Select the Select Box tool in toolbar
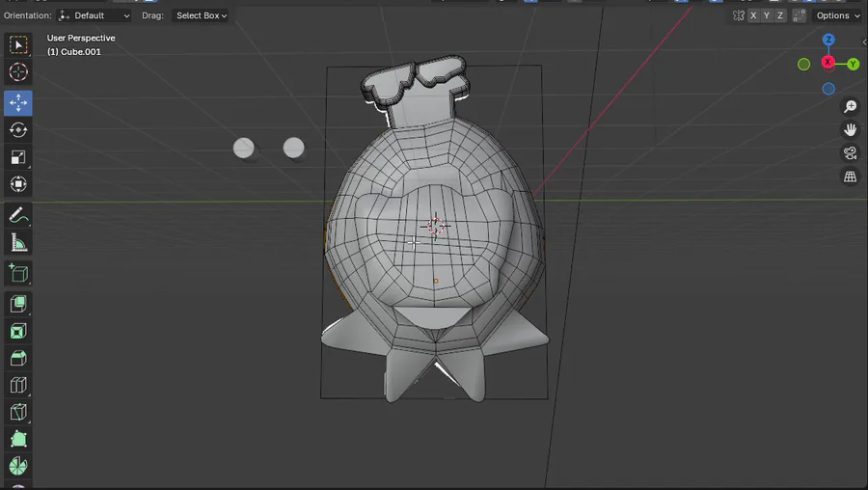The width and height of the screenshot is (868, 490). pyautogui.click(x=18, y=44)
